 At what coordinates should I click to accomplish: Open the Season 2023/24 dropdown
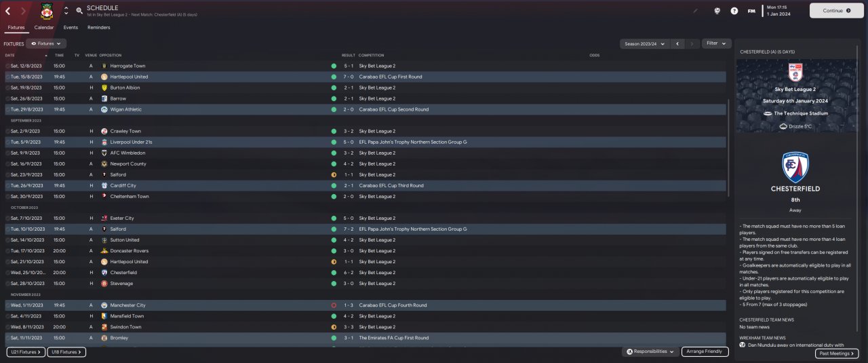[x=644, y=43]
